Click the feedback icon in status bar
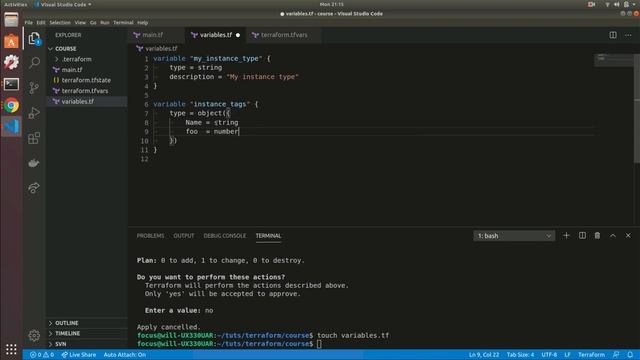The width and height of the screenshot is (640, 360). click(x=616, y=355)
